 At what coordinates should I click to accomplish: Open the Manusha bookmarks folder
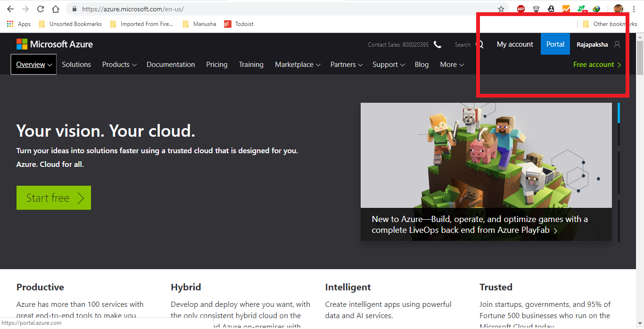tap(199, 24)
